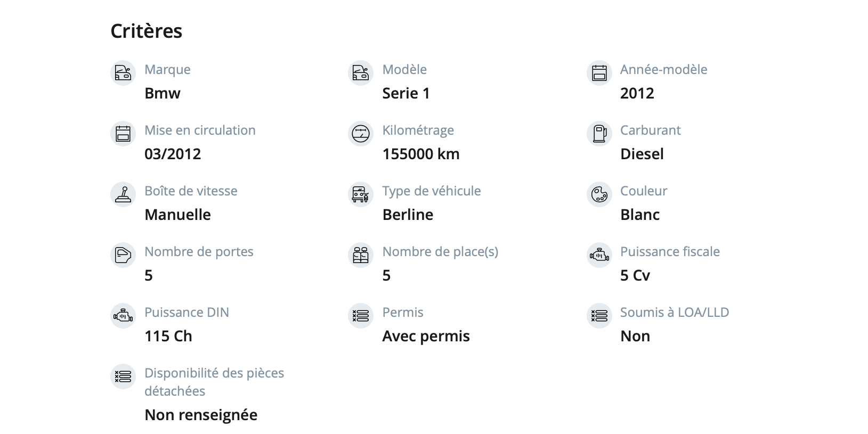Click the Critères section heading

coord(147,31)
